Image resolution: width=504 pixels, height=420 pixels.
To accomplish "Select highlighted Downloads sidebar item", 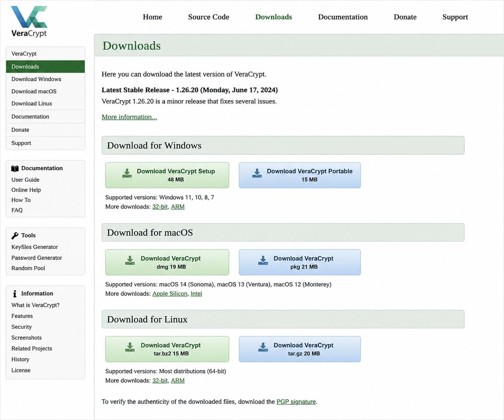I will coord(45,67).
